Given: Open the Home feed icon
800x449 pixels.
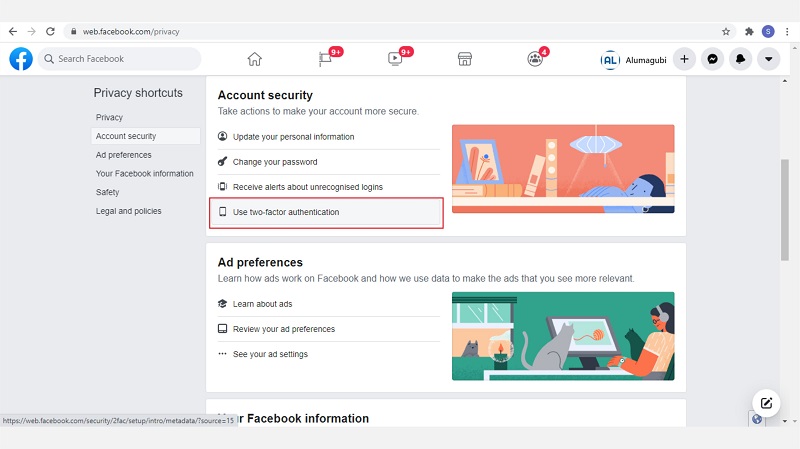Looking at the screenshot, I should 255,59.
